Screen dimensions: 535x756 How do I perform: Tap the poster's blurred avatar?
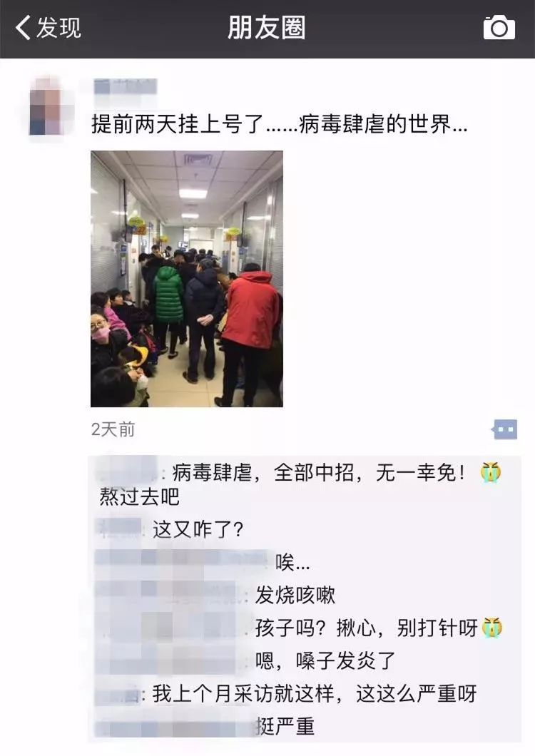[51, 106]
